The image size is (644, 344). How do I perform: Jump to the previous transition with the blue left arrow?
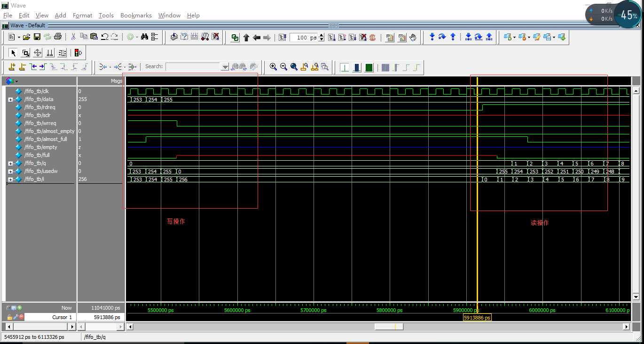click(32, 67)
